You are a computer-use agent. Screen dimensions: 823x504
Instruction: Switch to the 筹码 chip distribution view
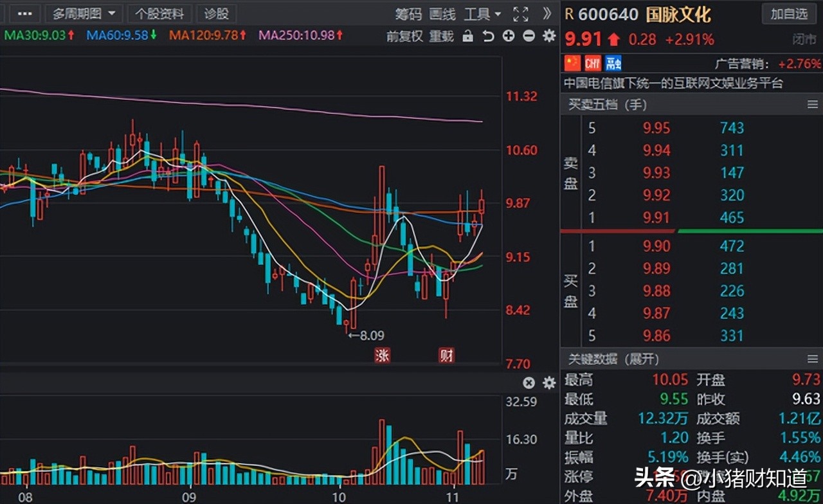[408, 14]
